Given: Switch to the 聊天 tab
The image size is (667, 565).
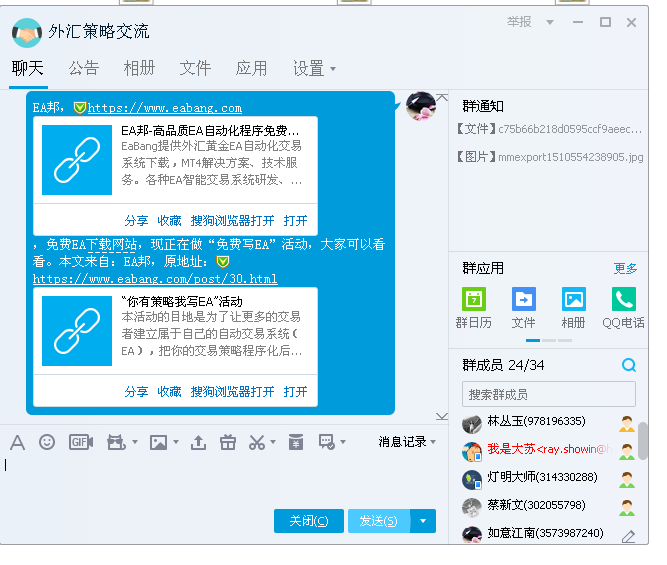Looking at the screenshot, I should pos(28,68).
